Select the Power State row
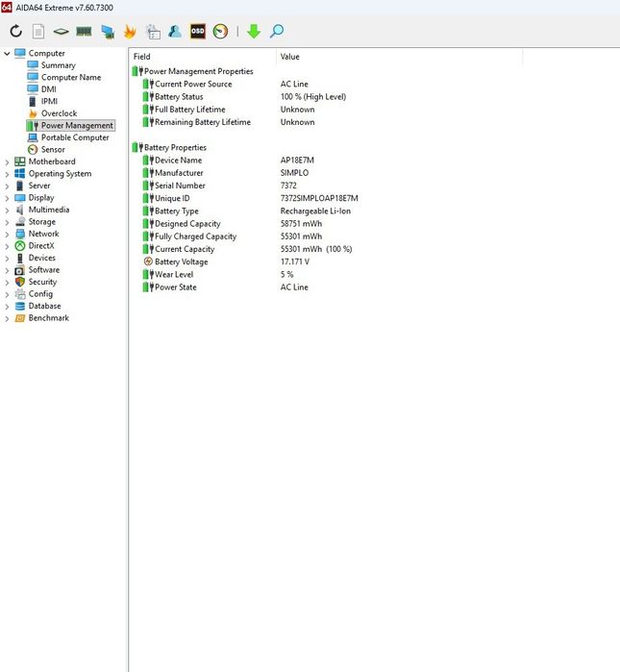 coord(328,287)
